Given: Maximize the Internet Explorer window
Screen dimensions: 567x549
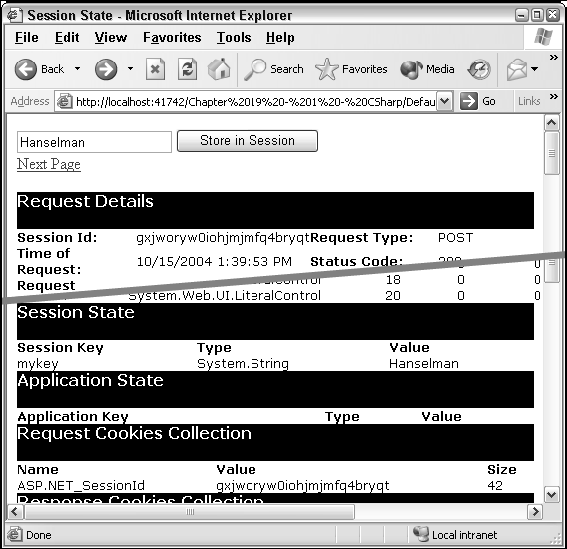Looking at the screenshot, I should pos(537,15).
